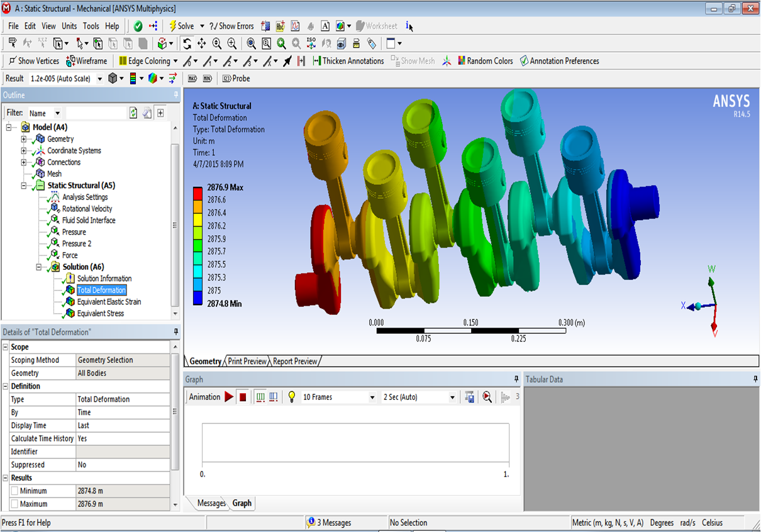Click the green checkmark icon beside Help
This screenshot has width=761, height=532.
tap(138, 26)
